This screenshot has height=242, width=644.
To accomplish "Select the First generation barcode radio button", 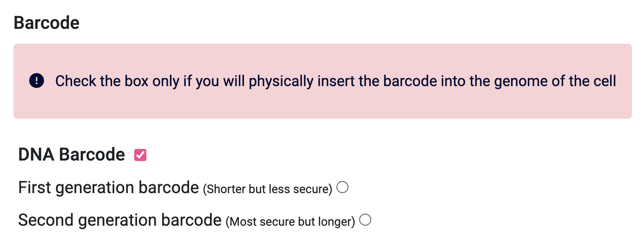I will coord(342,188).
